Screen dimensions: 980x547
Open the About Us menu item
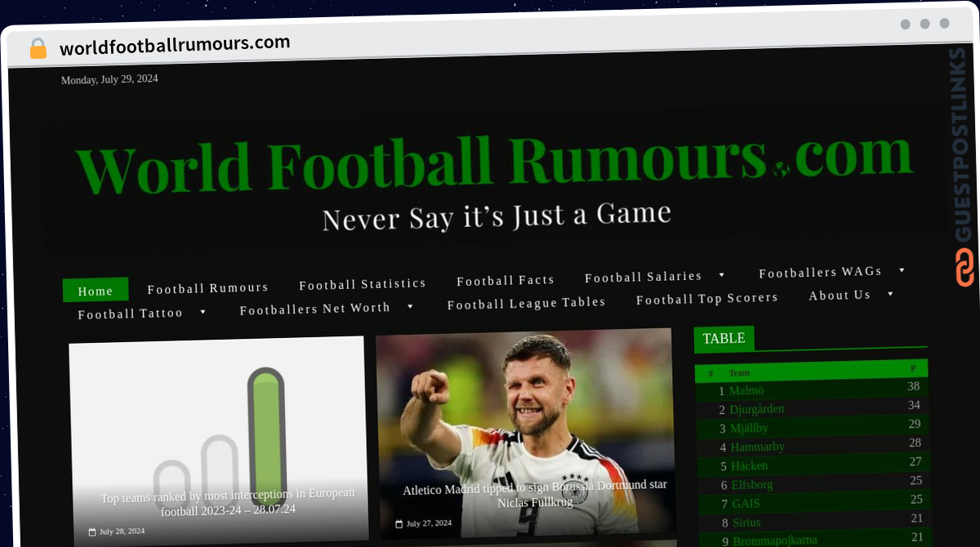click(840, 296)
